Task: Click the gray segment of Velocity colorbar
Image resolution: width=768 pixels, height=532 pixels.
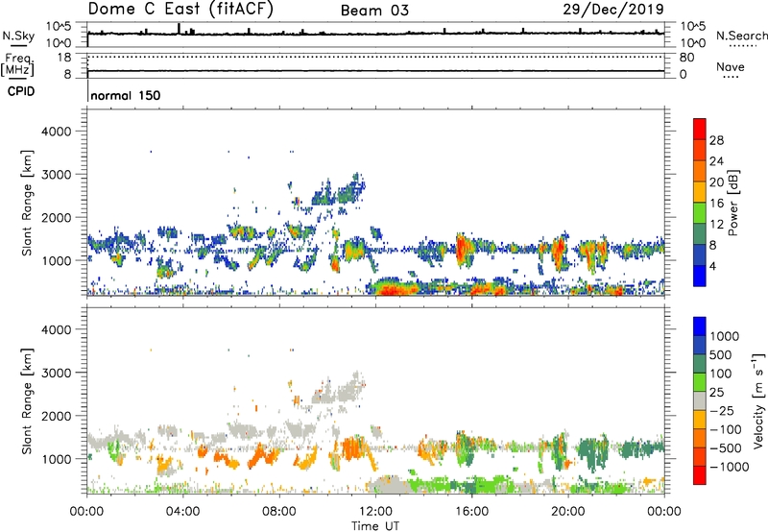Action: (700, 401)
